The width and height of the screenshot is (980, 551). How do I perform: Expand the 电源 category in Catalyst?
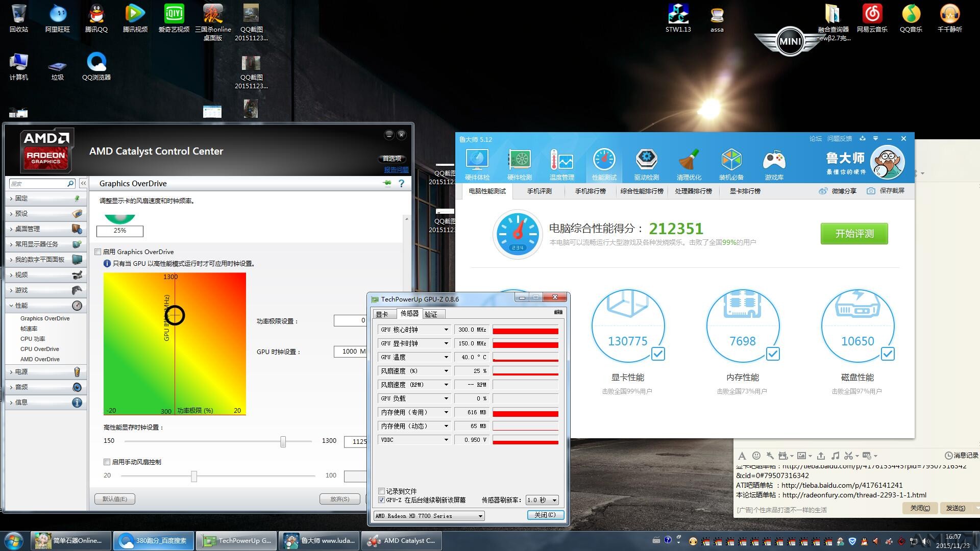pyautogui.click(x=46, y=372)
